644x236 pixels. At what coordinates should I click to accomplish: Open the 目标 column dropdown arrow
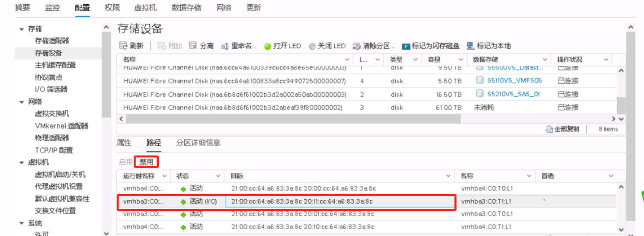click(449, 176)
